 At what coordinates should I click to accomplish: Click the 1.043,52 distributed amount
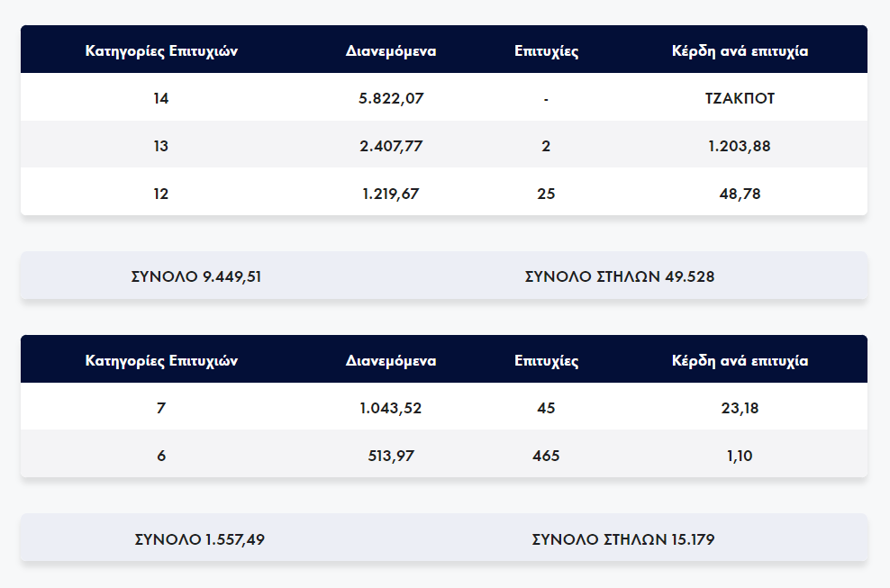pos(391,408)
